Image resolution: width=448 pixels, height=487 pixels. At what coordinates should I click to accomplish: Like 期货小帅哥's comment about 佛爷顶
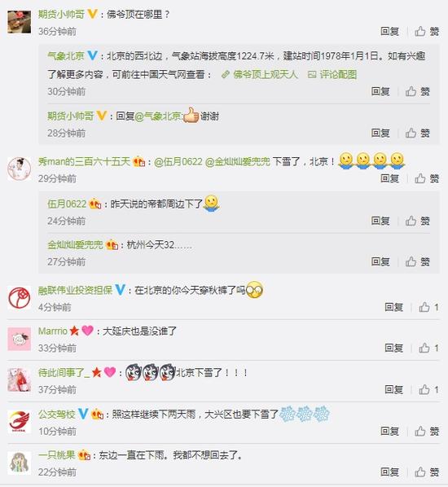coord(427,32)
